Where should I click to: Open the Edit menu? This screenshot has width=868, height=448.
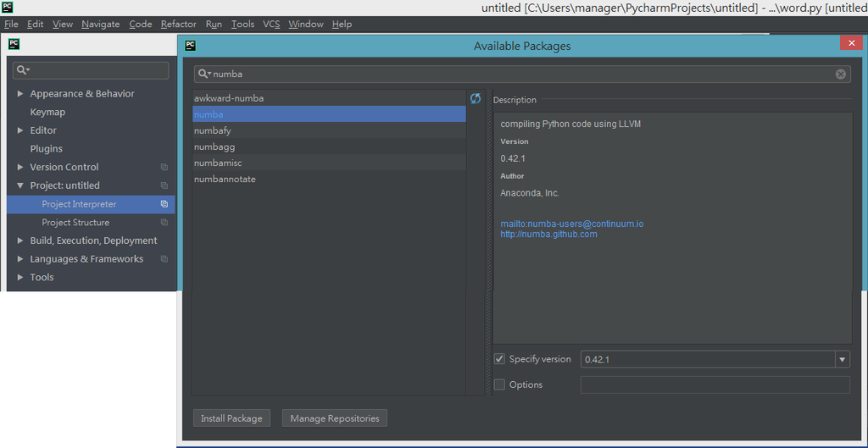pos(35,25)
